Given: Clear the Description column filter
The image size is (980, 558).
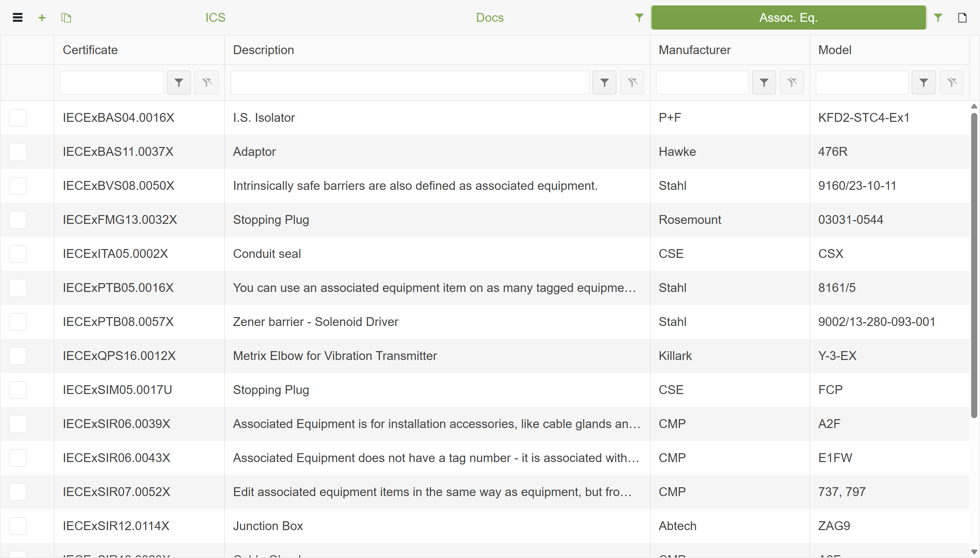Looking at the screenshot, I should 632,82.
